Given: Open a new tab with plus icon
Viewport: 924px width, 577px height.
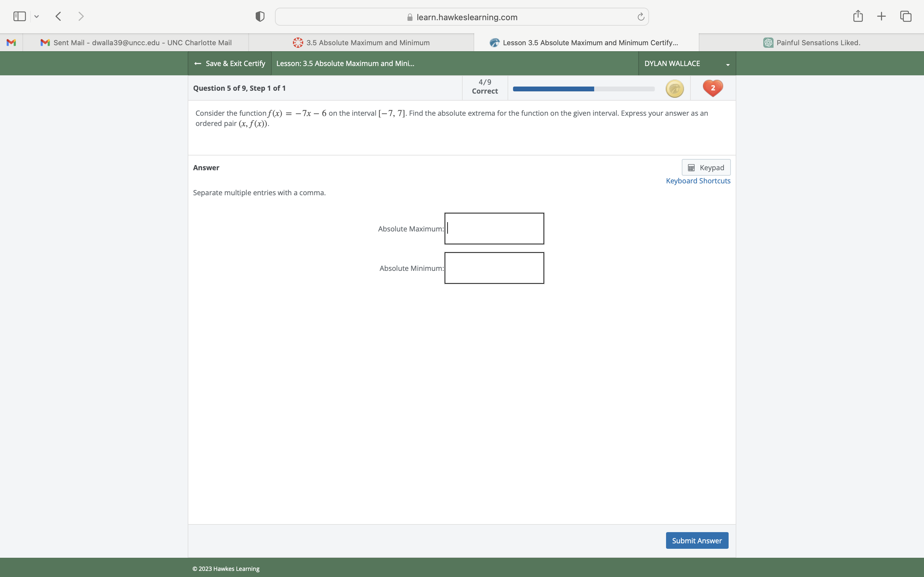Looking at the screenshot, I should (x=881, y=16).
